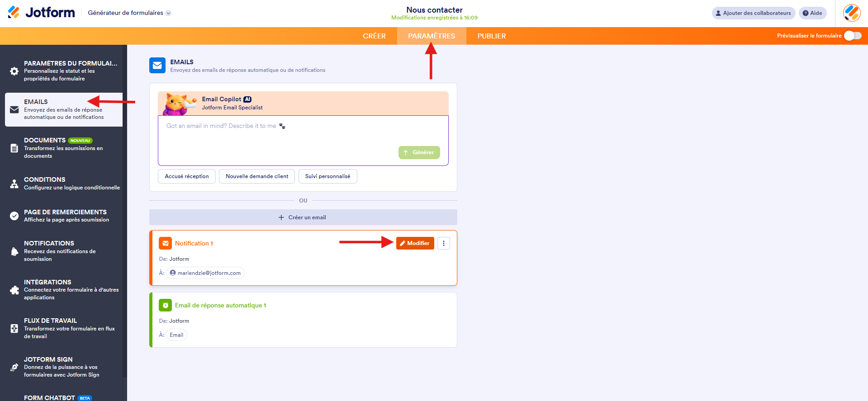Switch to the PUBLIER tab

pos(492,36)
